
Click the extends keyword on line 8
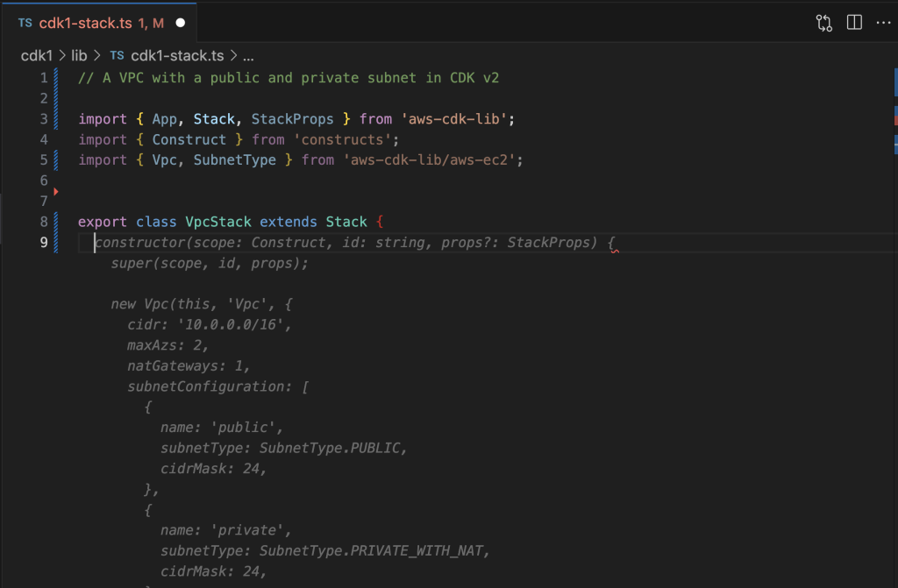tap(288, 222)
